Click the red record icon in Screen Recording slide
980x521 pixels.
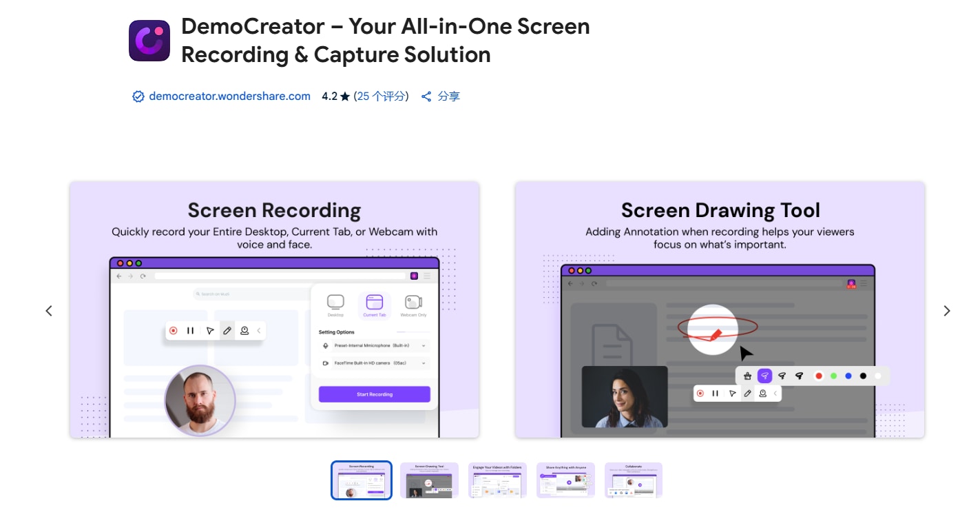[174, 331]
